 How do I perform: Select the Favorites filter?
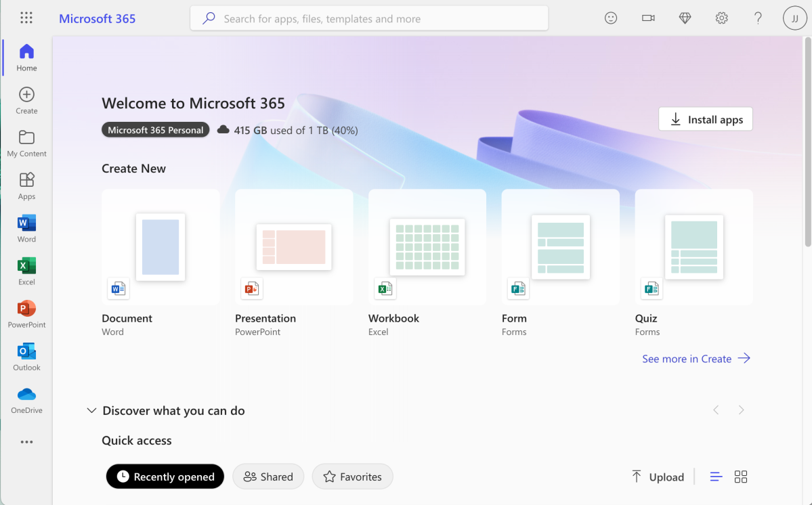click(x=352, y=477)
